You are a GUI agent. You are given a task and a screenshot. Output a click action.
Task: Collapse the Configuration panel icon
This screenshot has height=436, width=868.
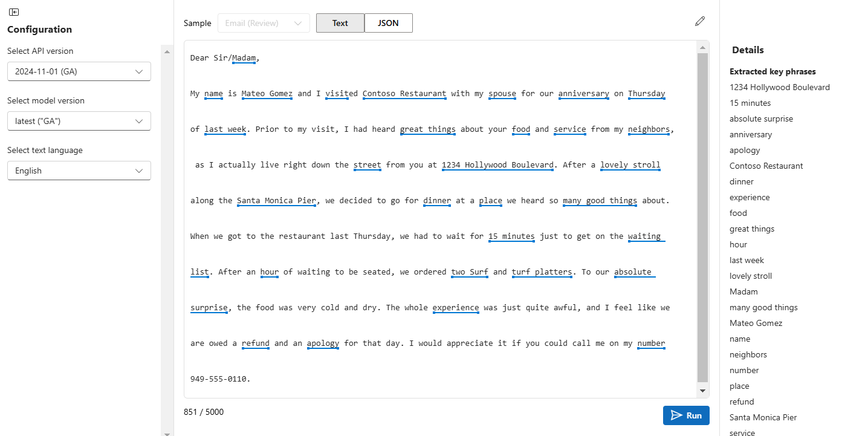(x=14, y=12)
